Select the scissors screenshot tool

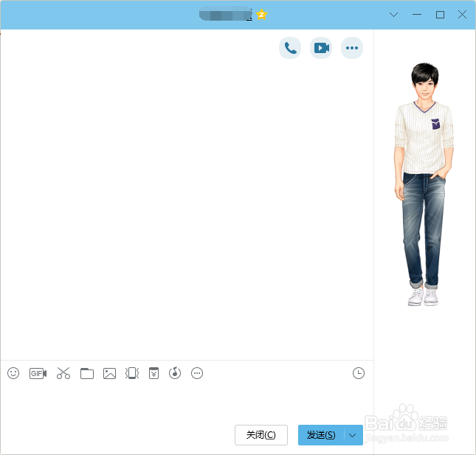pos(63,373)
